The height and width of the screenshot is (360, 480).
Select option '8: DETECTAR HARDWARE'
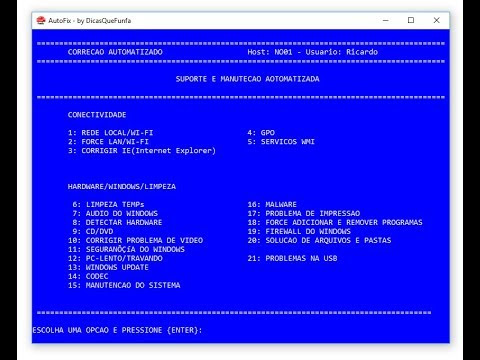pos(117,223)
